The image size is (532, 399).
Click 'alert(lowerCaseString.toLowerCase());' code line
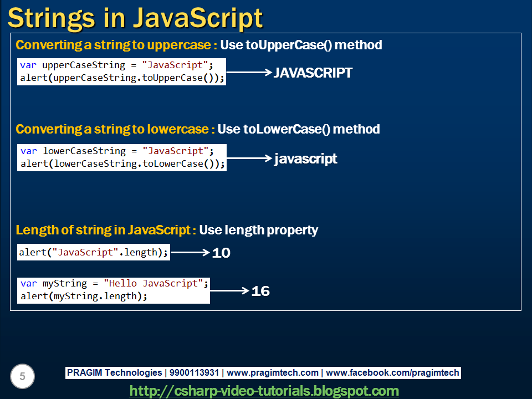pyautogui.click(x=123, y=164)
